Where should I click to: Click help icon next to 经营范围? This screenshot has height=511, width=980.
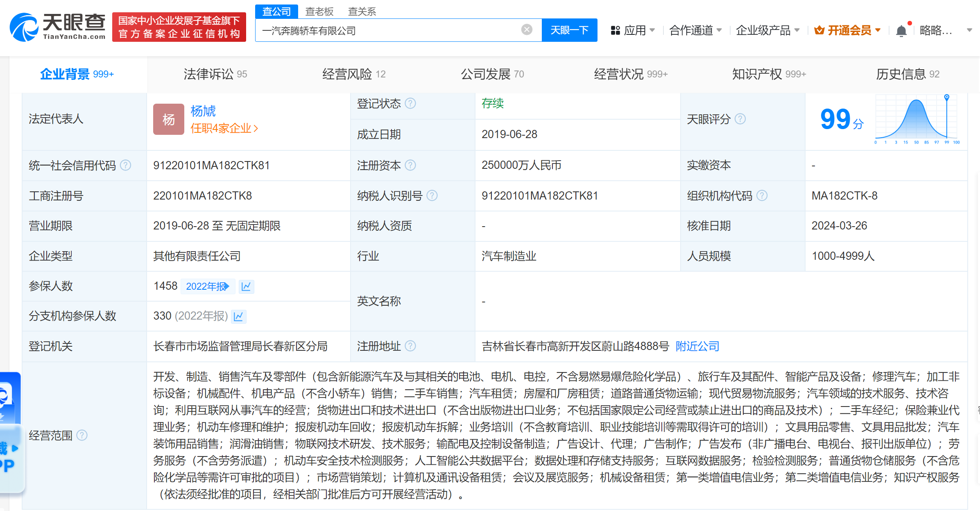pyautogui.click(x=82, y=435)
